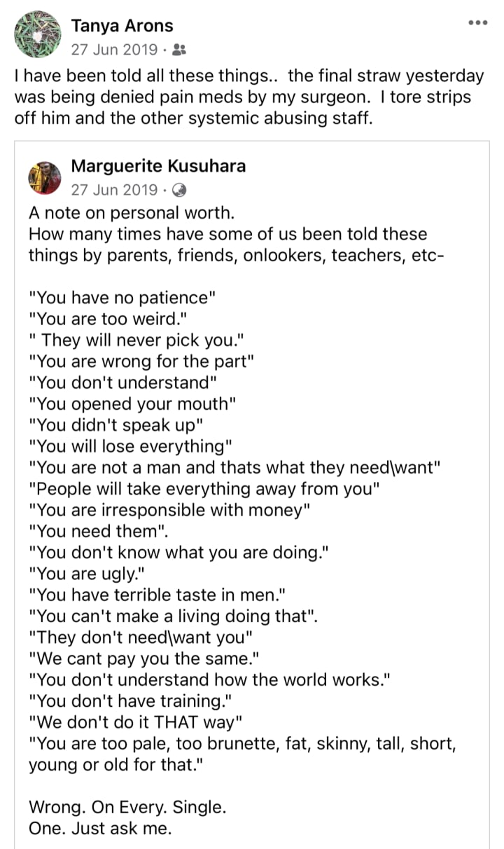Open the three-dot post options menu
The width and height of the screenshot is (504, 849).
click(x=477, y=22)
